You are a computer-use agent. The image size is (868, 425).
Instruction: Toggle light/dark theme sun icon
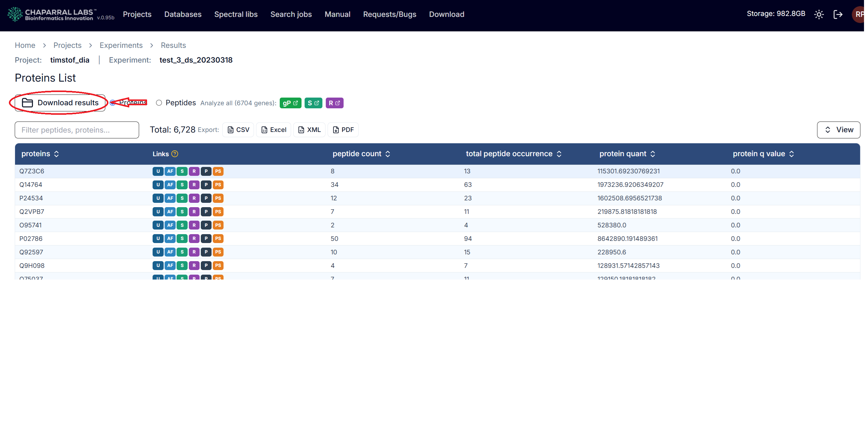[819, 14]
